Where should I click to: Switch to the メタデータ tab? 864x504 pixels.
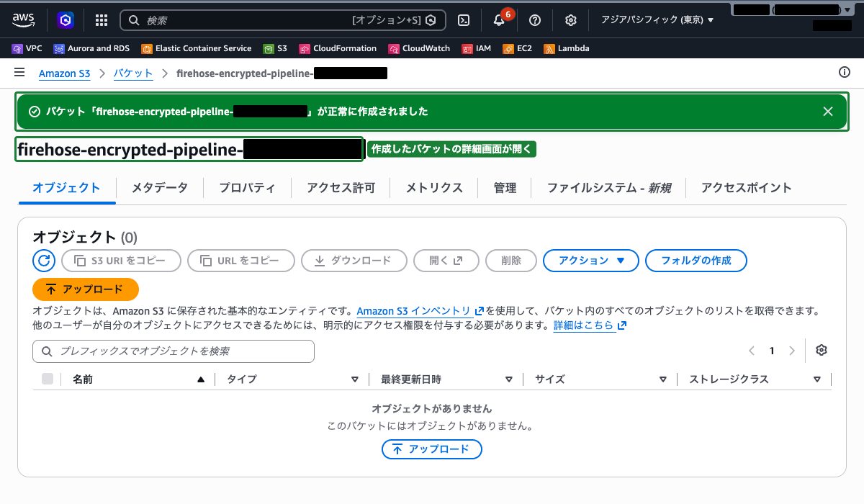160,188
